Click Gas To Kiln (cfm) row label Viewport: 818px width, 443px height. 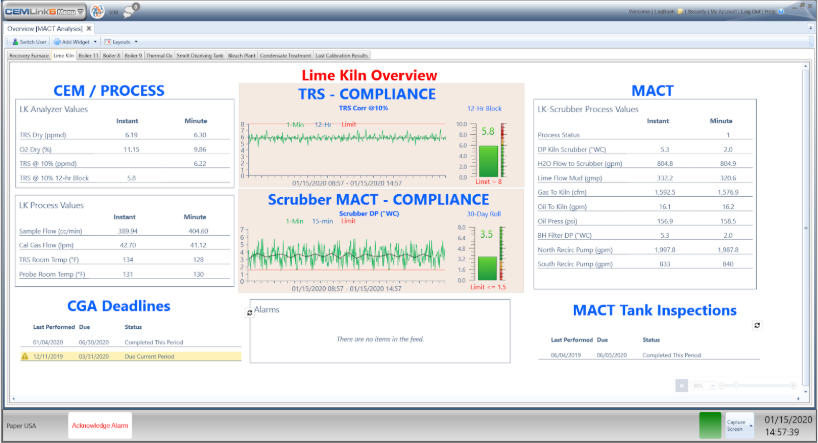click(x=562, y=192)
